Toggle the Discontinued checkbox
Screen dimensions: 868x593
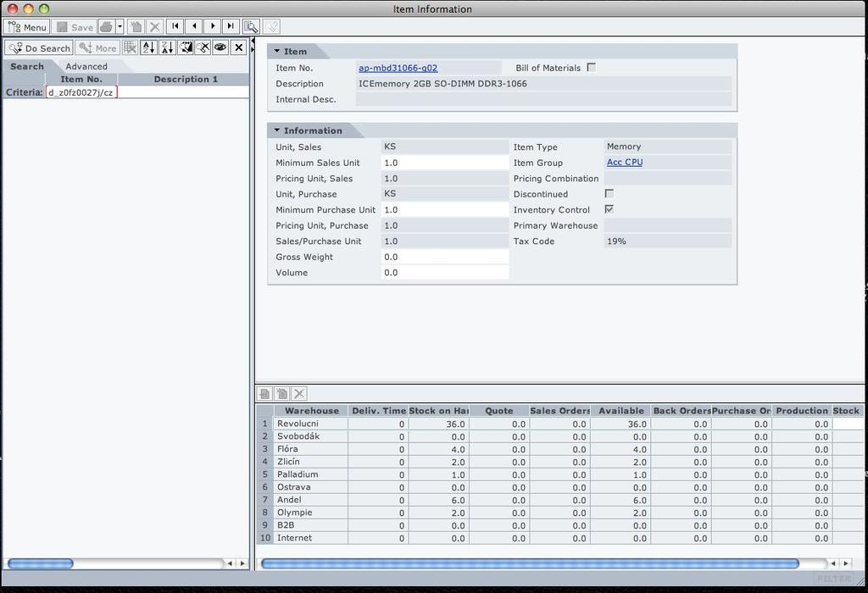(609, 194)
